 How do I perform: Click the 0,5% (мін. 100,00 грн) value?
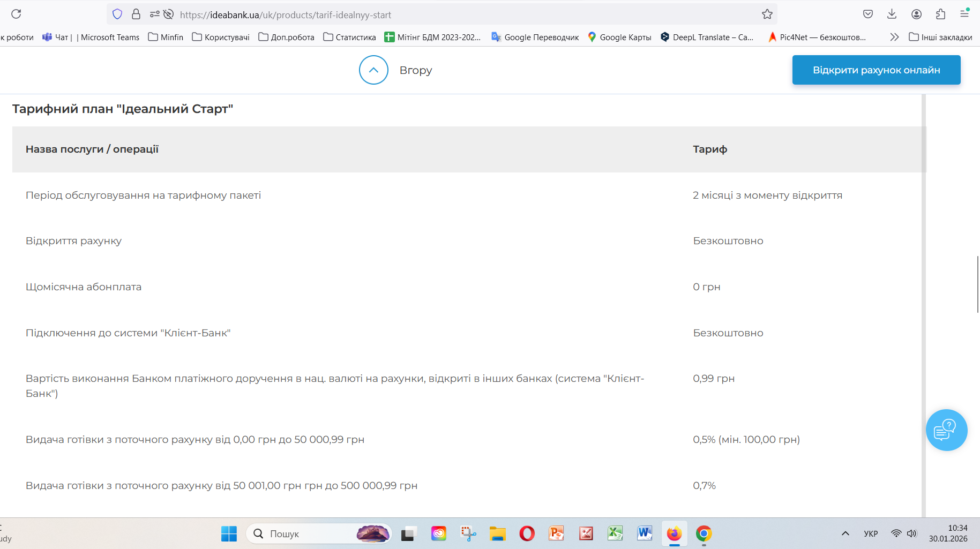pyautogui.click(x=746, y=440)
